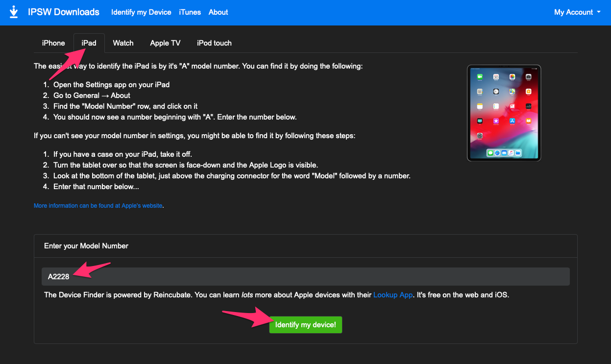The height and width of the screenshot is (364, 611).
Task: Switch to the iPhone tab
Action: tap(53, 43)
